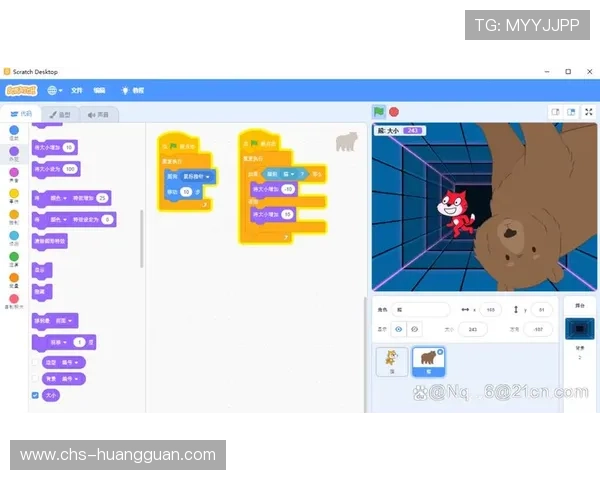The image size is (600, 480).
Task: Enter full screen stage mode
Action: 589,112
